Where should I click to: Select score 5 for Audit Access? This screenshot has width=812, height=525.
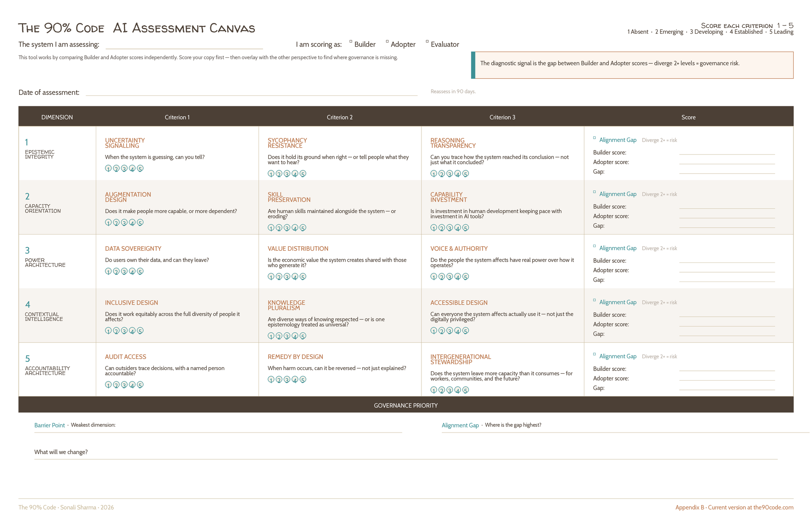[x=140, y=385]
